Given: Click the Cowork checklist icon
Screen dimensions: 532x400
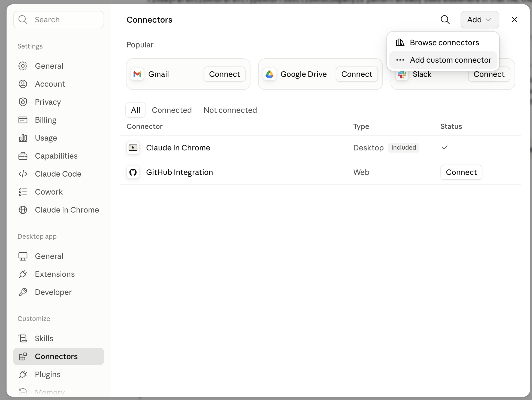Looking at the screenshot, I should pos(23,192).
